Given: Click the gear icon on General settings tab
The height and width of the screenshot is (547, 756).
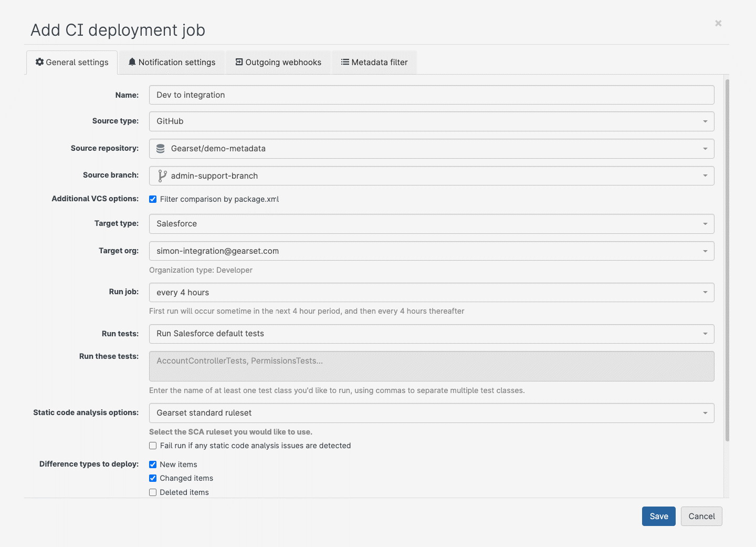Looking at the screenshot, I should [39, 62].
